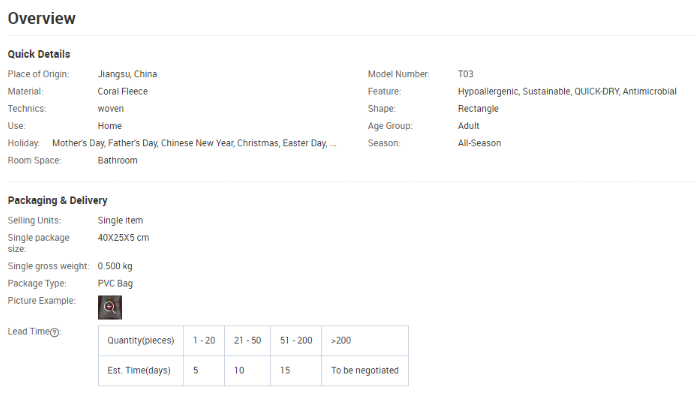Click the Hypoallergenic, Sustainable feature value

point(567,91)
